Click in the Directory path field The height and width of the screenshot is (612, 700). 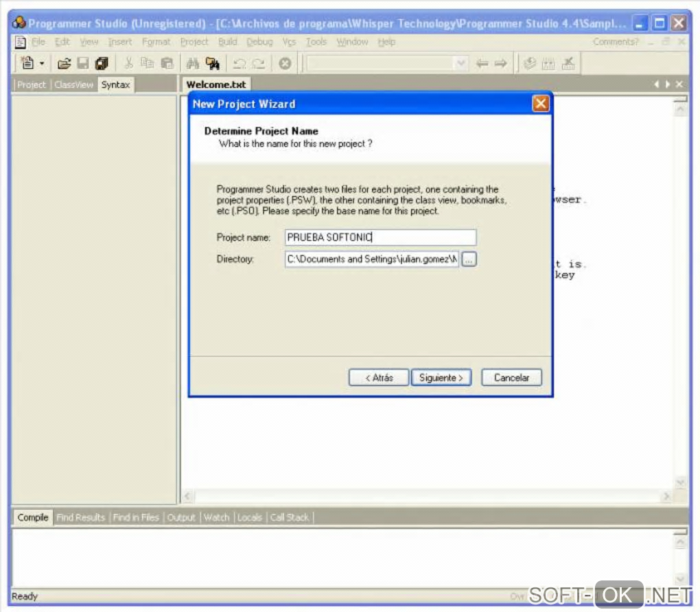(372, 259)
